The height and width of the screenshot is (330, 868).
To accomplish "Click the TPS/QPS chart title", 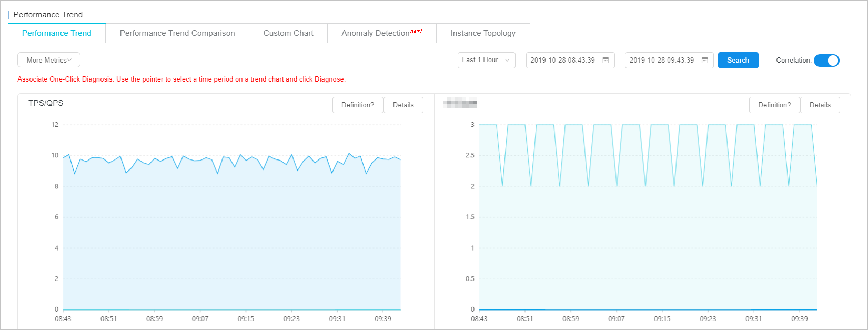I will tap(46, 103).
